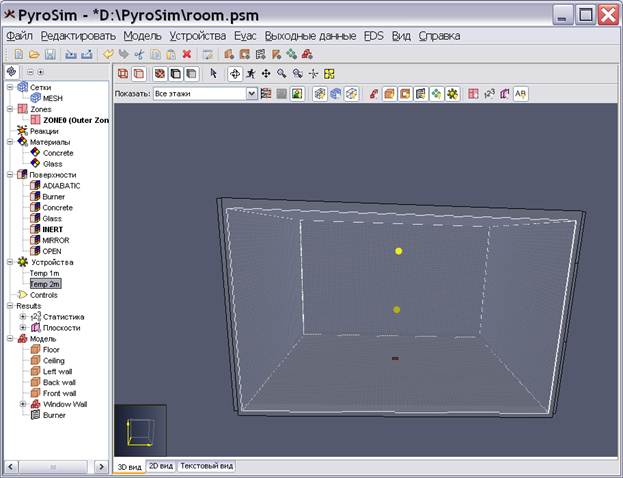The height and width of the screenshot is (478, 623).
Task: Delete with the red X icon
Action: (187, 54)
